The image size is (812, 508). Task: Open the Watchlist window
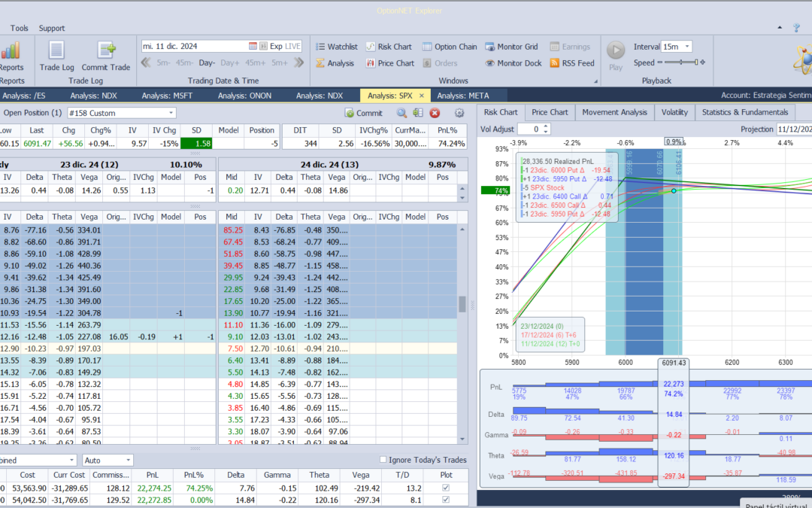pyautogui.click(x=336, y=47)
